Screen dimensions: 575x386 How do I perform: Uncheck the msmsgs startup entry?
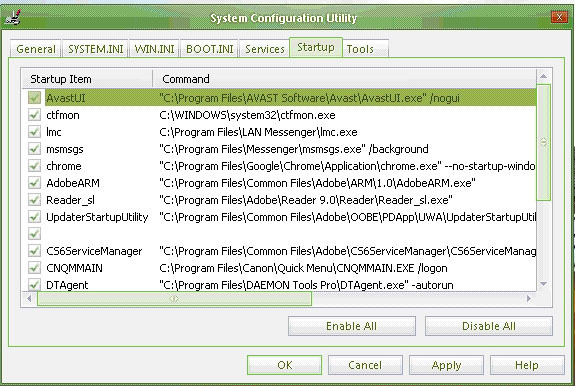click(34, 149)
